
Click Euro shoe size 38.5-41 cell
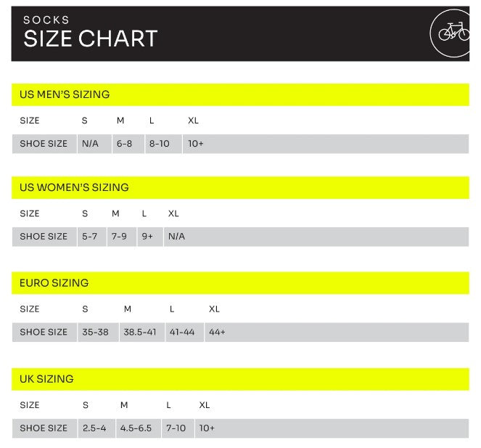[x=140, y=332]
